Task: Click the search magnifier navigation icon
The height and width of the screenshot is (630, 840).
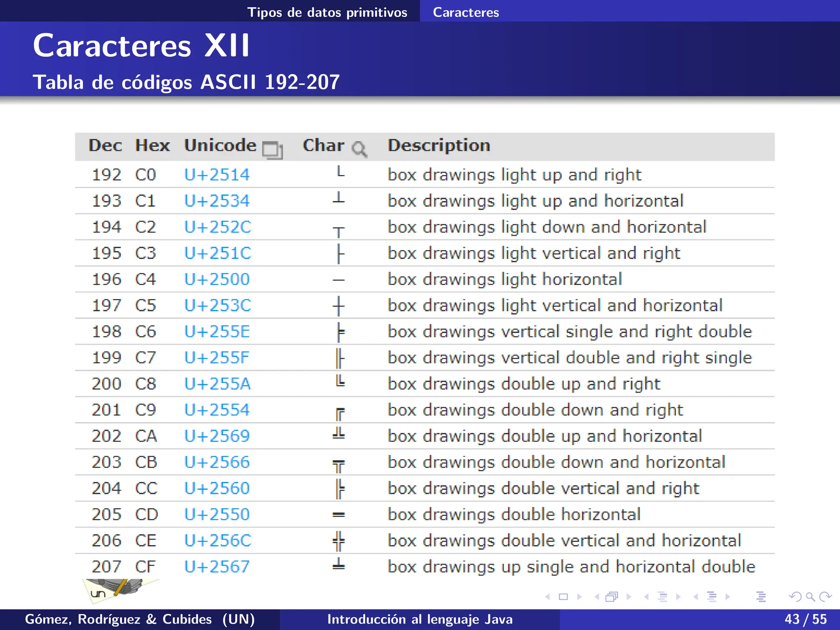Action: coord(810,597)
